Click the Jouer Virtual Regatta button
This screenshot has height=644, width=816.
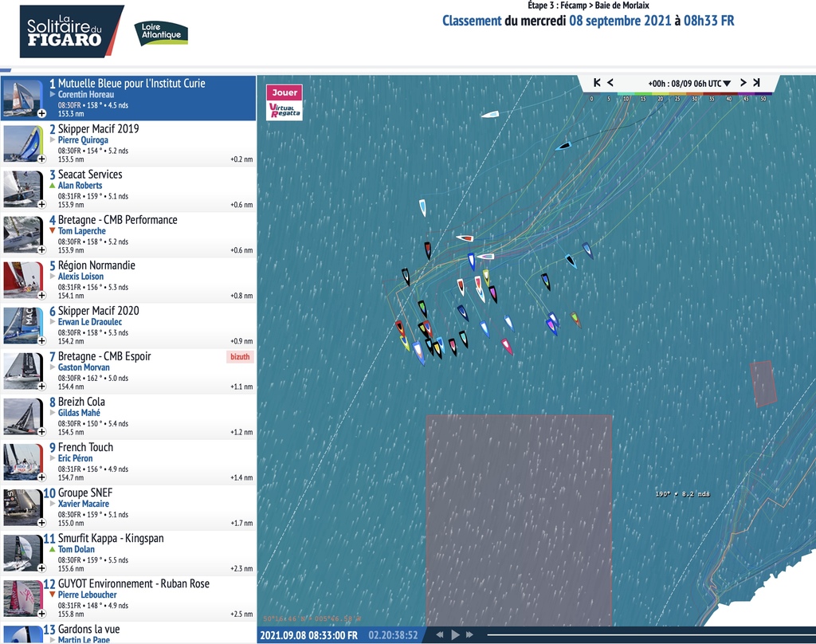pyautogui.click(x=284, y=103)
